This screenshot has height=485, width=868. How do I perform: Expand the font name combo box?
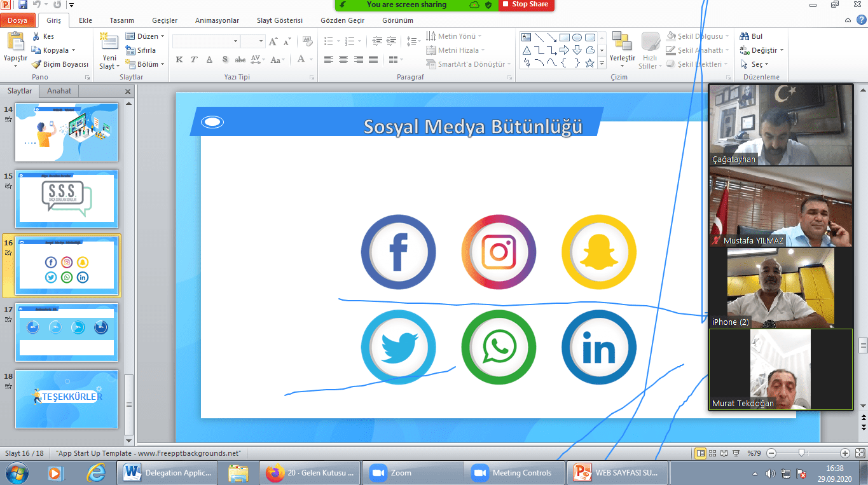point(235,41)
